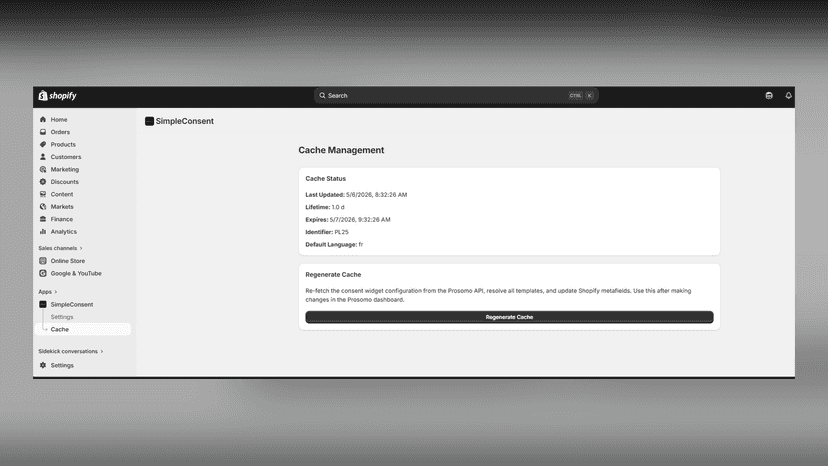Viewport: 828px width, 466px height.
Task: Expand Sidekick conversations chevron
Action: click(x=102, y=351)
